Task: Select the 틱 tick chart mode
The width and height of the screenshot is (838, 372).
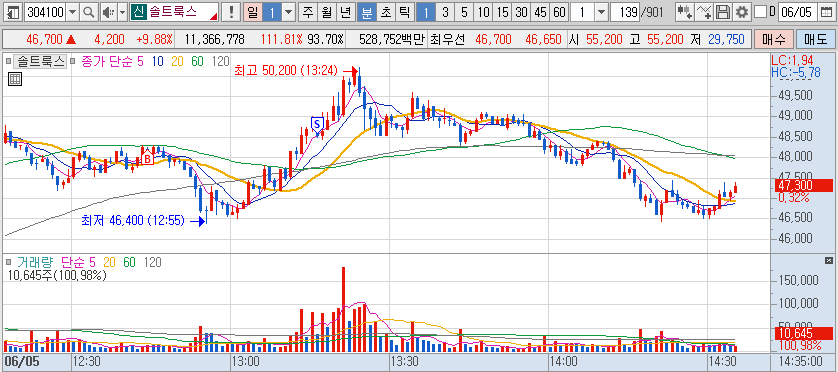Action: click(404, 12)
